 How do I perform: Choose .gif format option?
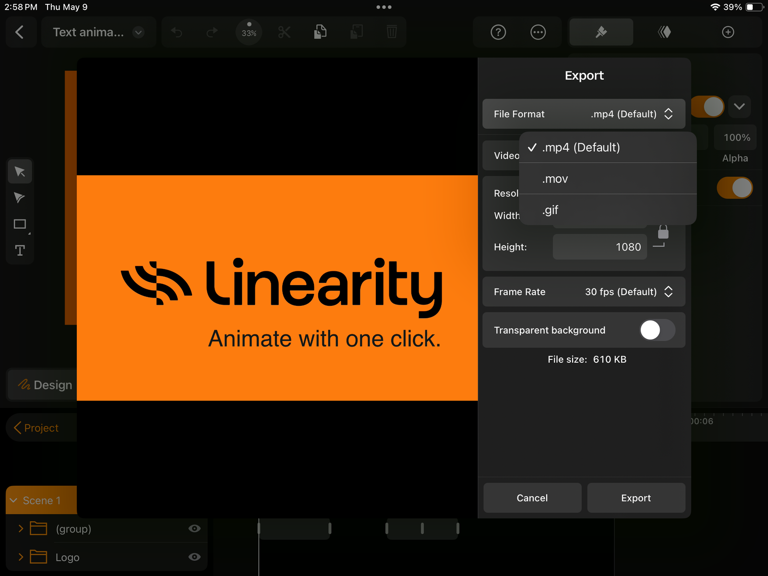(607, 210)
